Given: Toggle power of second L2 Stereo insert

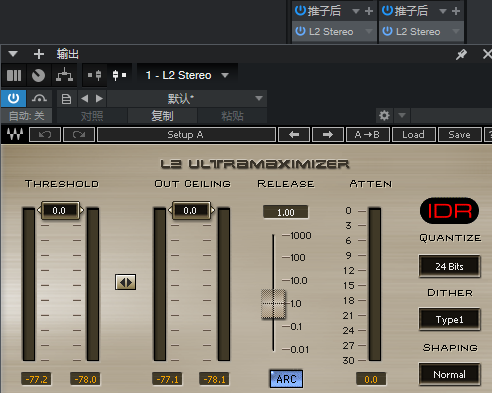Looking at the screenshot, I should (387, 31).
